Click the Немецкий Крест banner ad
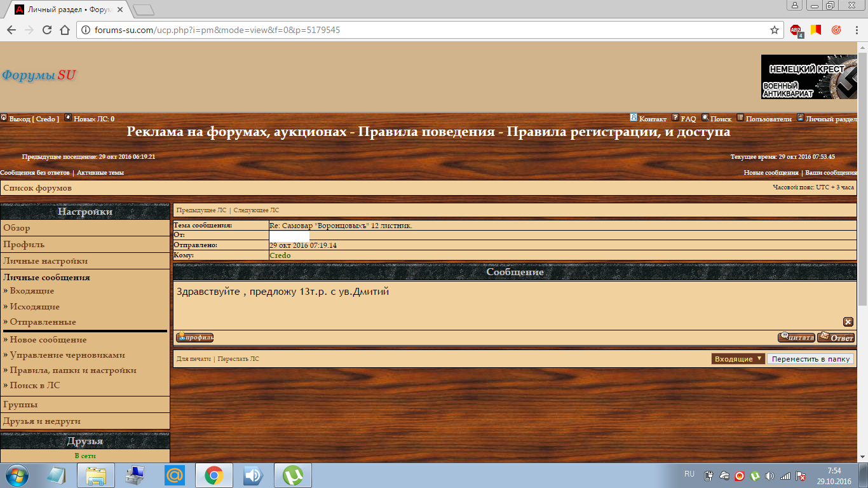Image resolution: width=868 pixels, height=488 pixels. coord(809,77)
